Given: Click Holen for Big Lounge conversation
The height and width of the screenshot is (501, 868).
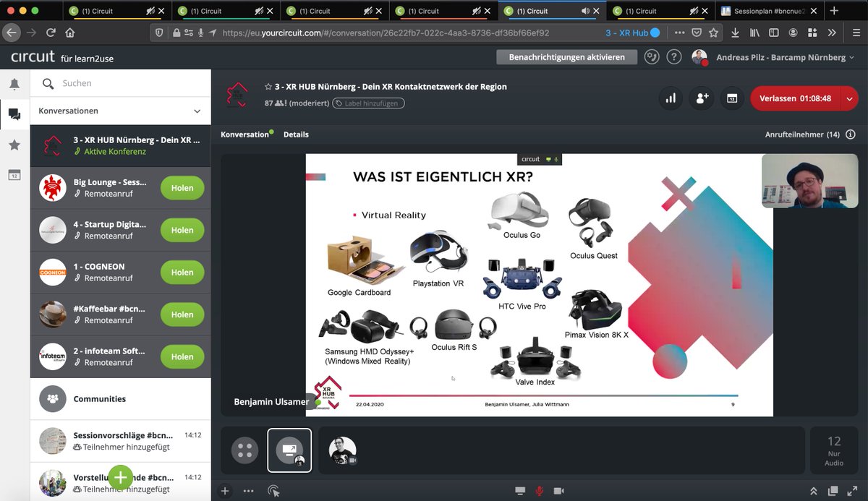Looking at the screenshot, I should [182, 188].
